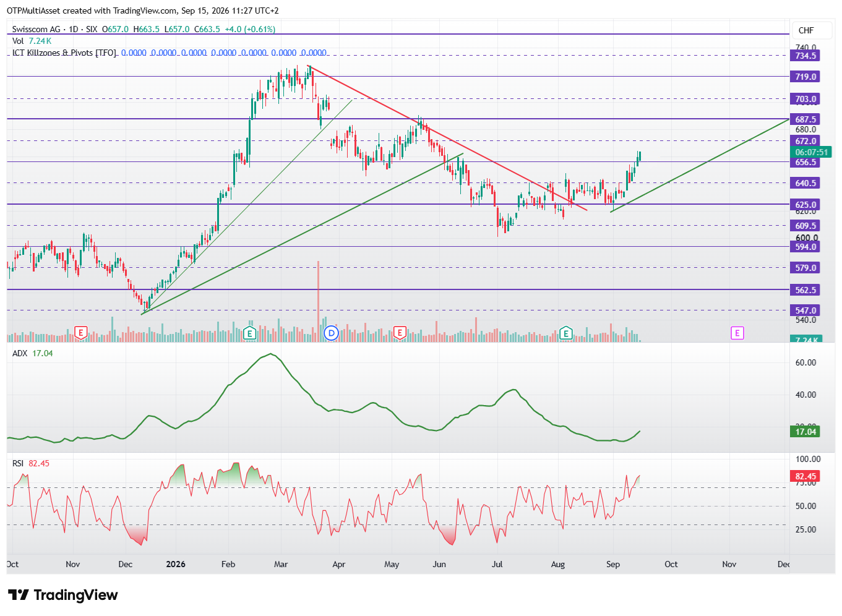Click the Jul label on time axis

click(497, 564)
